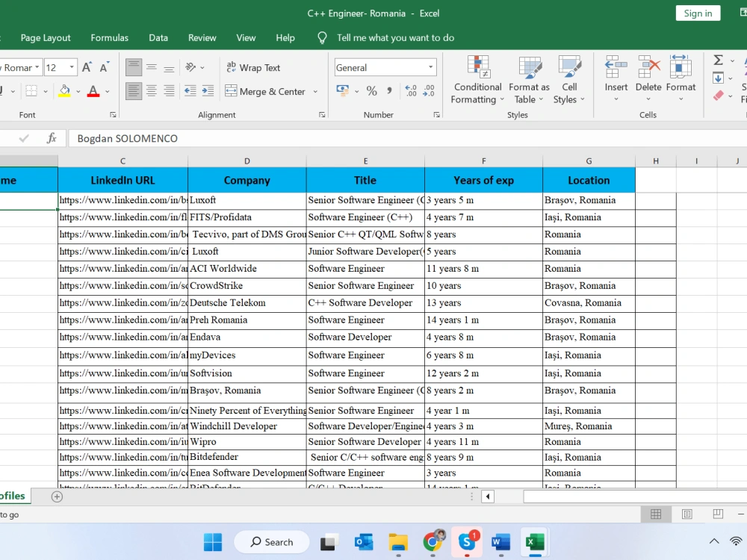747x560 pixels.
Task: Click the Increase Indent icon
Action: pyautogui.click(x=208, y=91)
